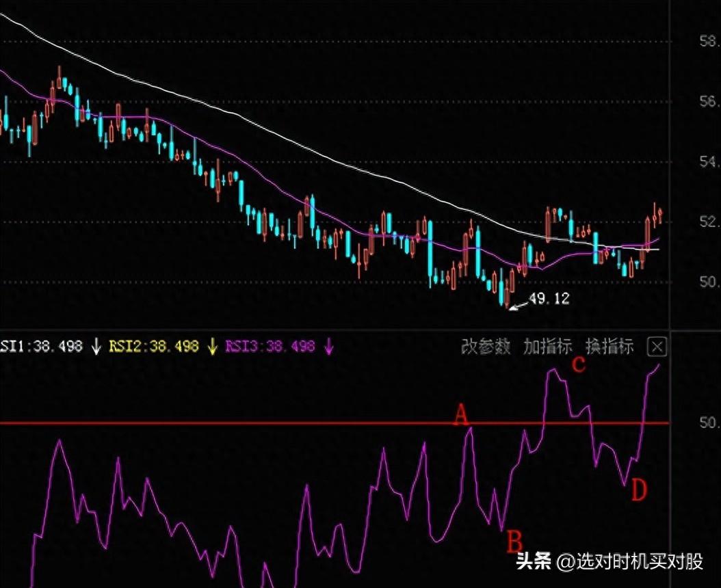The width and height of the screenshot is (721, 588).
Task: Select the magenta RSI3:38.498 label
Action: click(x=270, y=347)
